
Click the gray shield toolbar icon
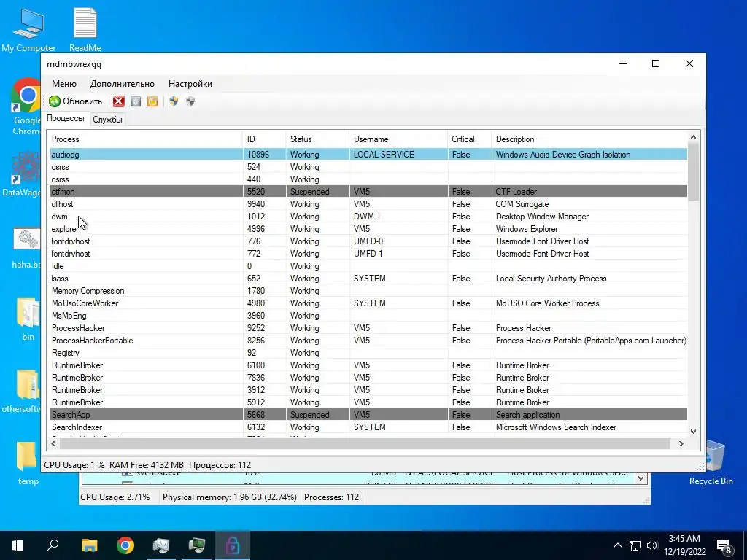click(190, 101)
